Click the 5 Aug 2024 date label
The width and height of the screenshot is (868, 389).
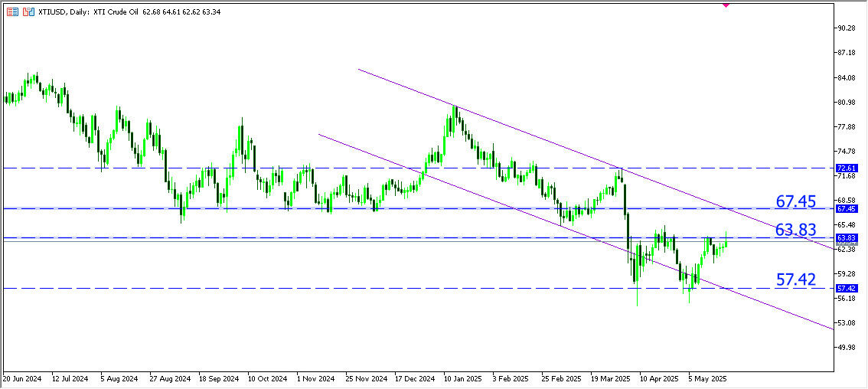pos(120,378)
